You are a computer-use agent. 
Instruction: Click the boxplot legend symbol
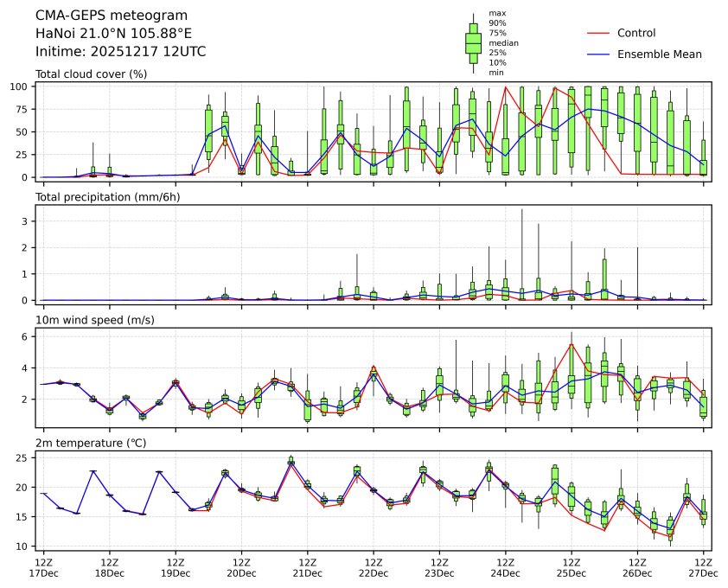pyautogui.click(x=473, y=43)
